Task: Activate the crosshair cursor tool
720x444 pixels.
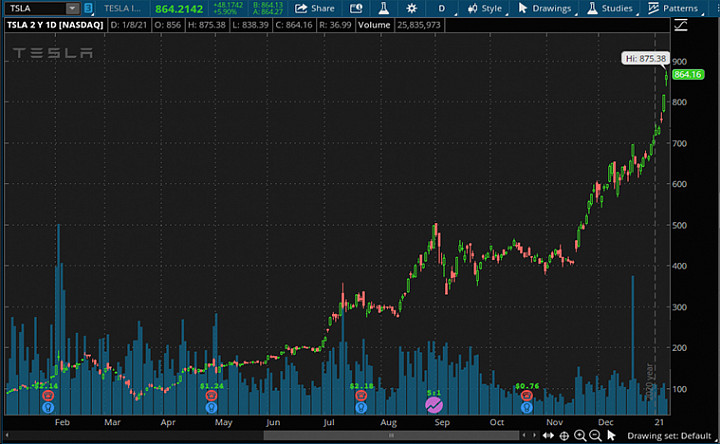Action: click(x=564, y=435)
